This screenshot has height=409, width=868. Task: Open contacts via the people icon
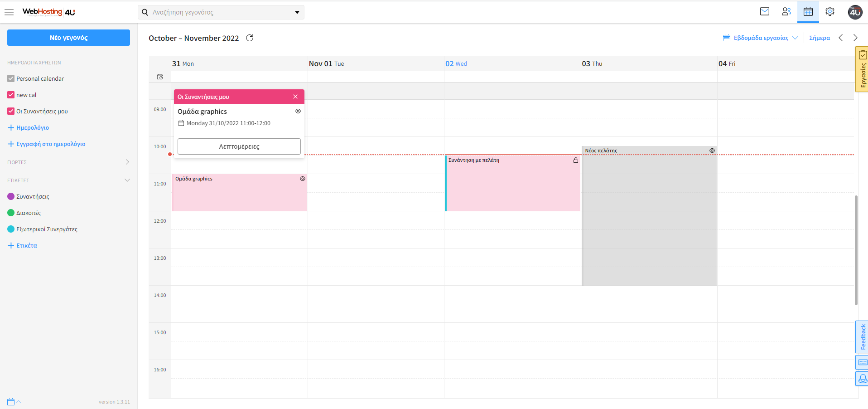786,11
